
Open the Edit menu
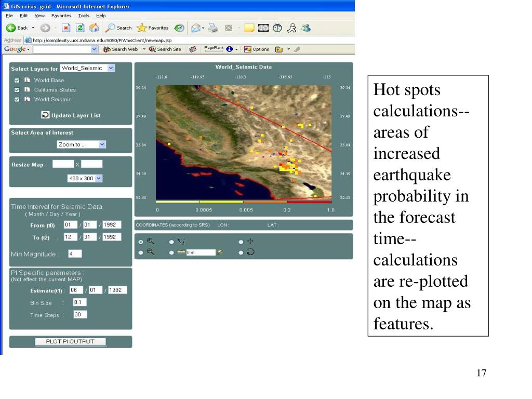[24, 16]
